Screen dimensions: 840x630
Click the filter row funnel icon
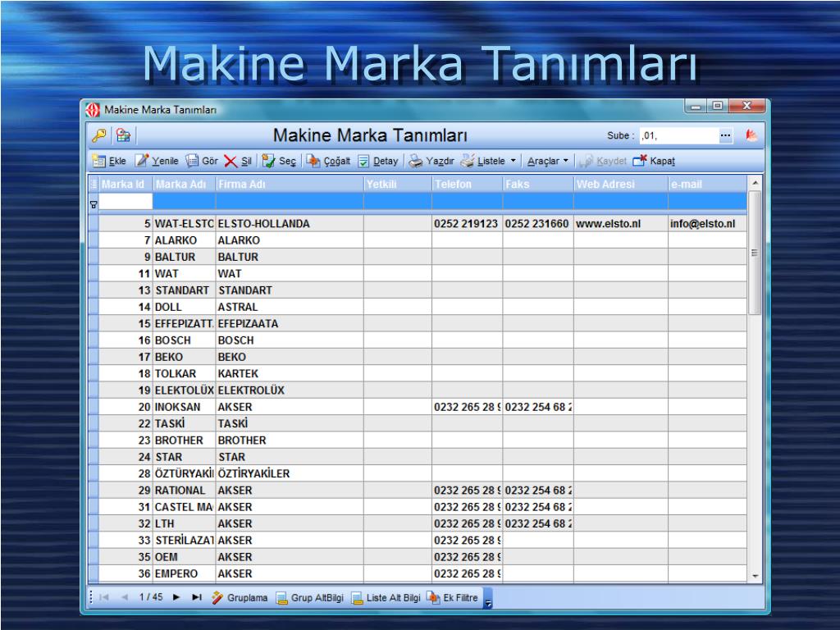tap(94, 204)
